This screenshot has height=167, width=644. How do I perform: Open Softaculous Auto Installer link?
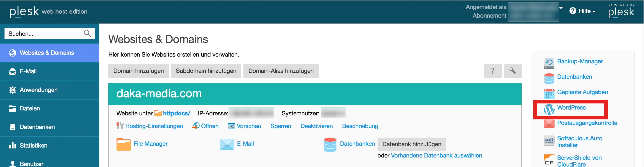(579, 142)
